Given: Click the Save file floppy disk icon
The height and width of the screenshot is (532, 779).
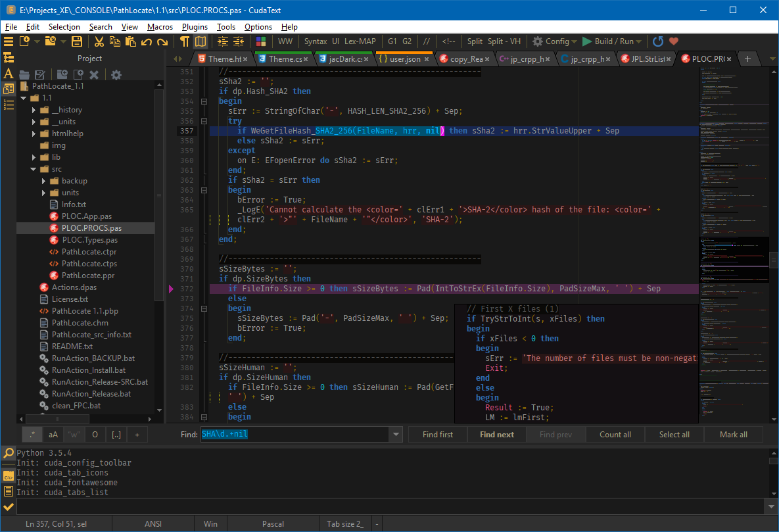Looking at the screenshot, I should coord(77,41).
